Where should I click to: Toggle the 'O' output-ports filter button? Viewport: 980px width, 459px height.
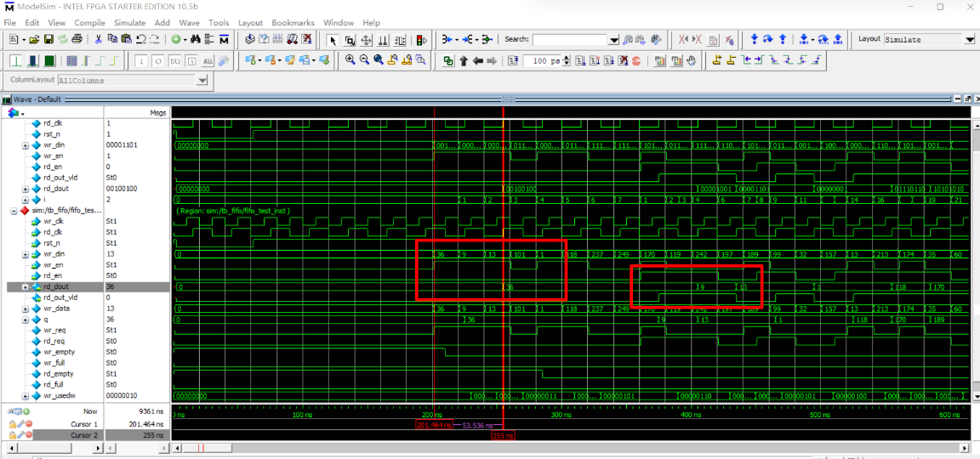[157, 60]
